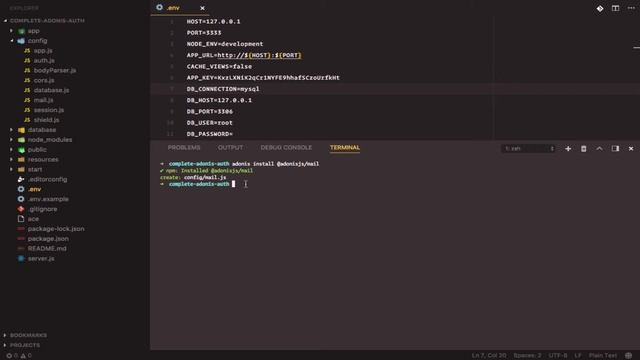Expand the BOOKMARKS section

coord(28,335)
